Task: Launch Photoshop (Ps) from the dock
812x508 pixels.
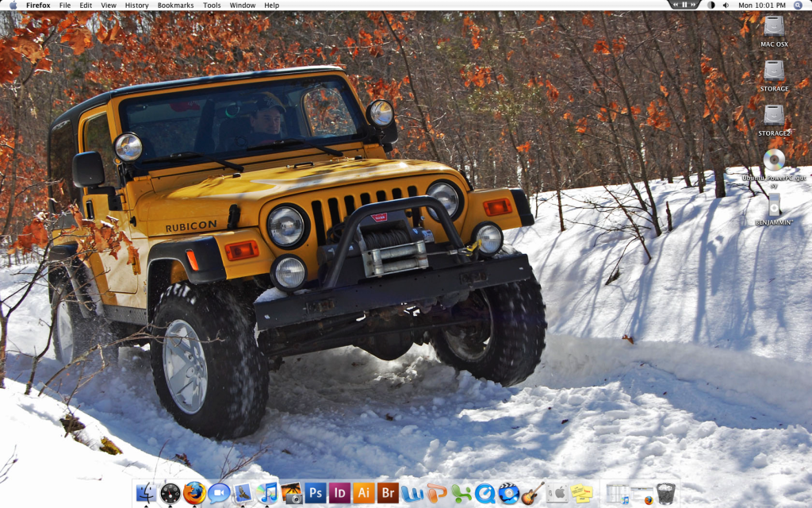Action: (316, 493)
